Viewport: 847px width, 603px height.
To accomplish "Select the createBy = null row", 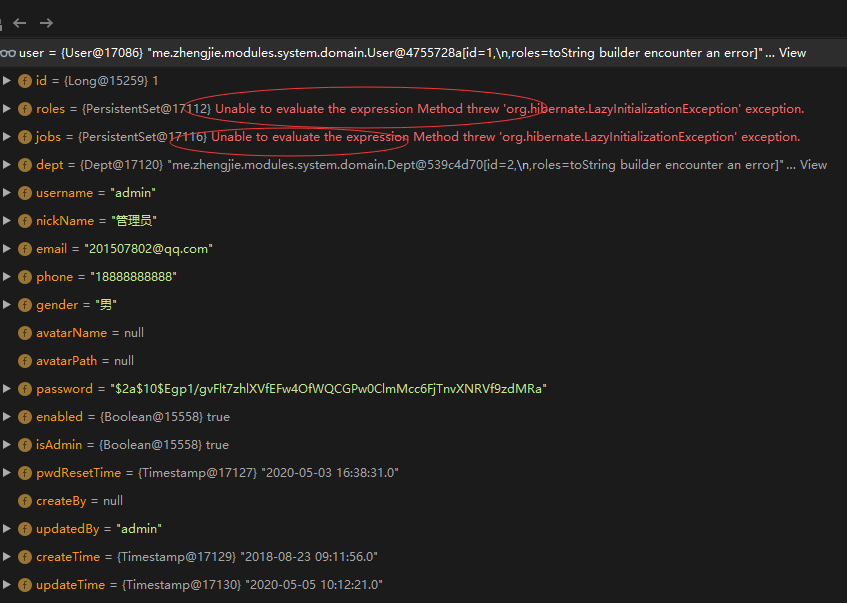I will 424,501.
